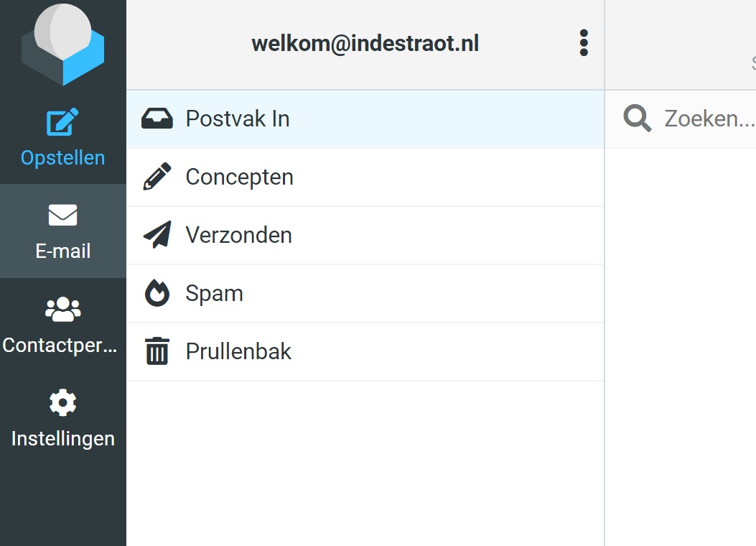Click the Spam flame icon
756x546 pixels.
click(x=157, y=293)
